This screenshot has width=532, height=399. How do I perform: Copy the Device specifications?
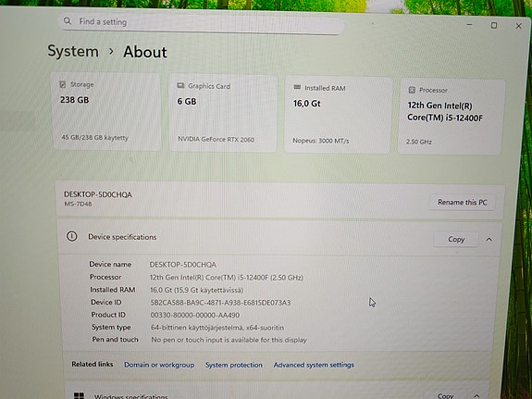click(456, 240)
